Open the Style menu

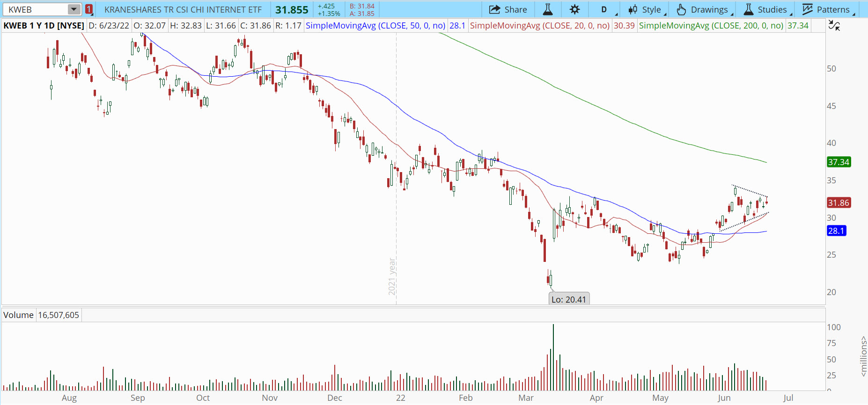click(647, 9)
